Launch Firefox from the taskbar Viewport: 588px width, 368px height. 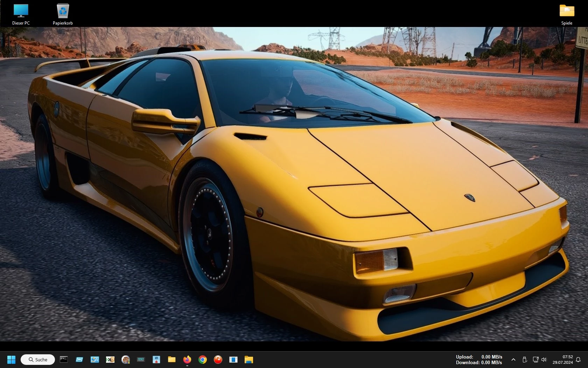click(187, 359)
